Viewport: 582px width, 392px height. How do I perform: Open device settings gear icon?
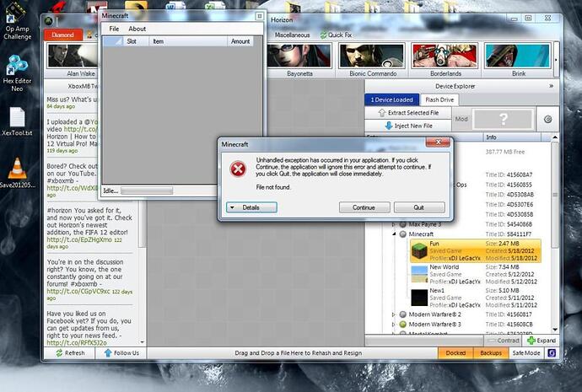pos(547,120)
